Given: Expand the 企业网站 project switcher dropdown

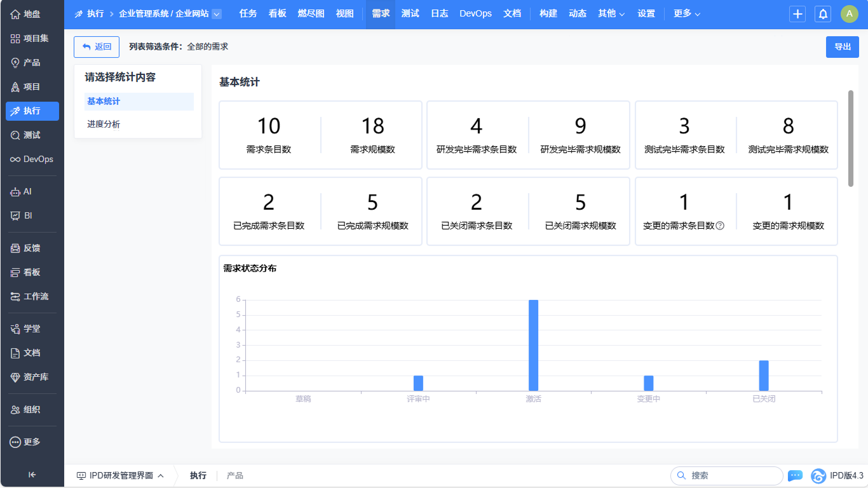Looking at the screenshot, I should click(217, 14).
